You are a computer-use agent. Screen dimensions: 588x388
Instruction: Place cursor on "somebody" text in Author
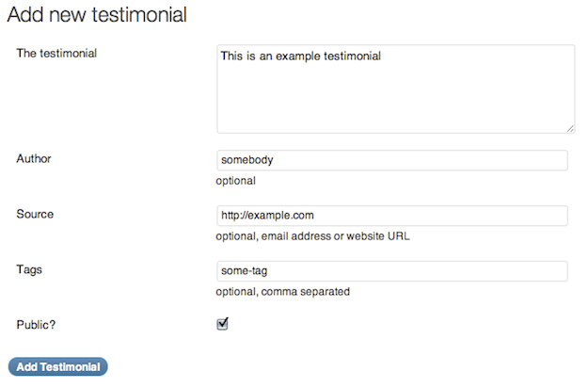tap(246, 160)
